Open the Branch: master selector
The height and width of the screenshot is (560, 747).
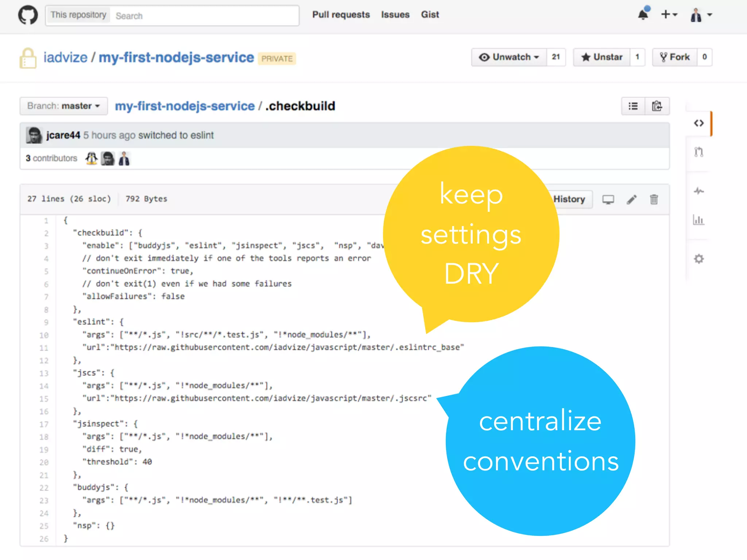pos(64,106)
